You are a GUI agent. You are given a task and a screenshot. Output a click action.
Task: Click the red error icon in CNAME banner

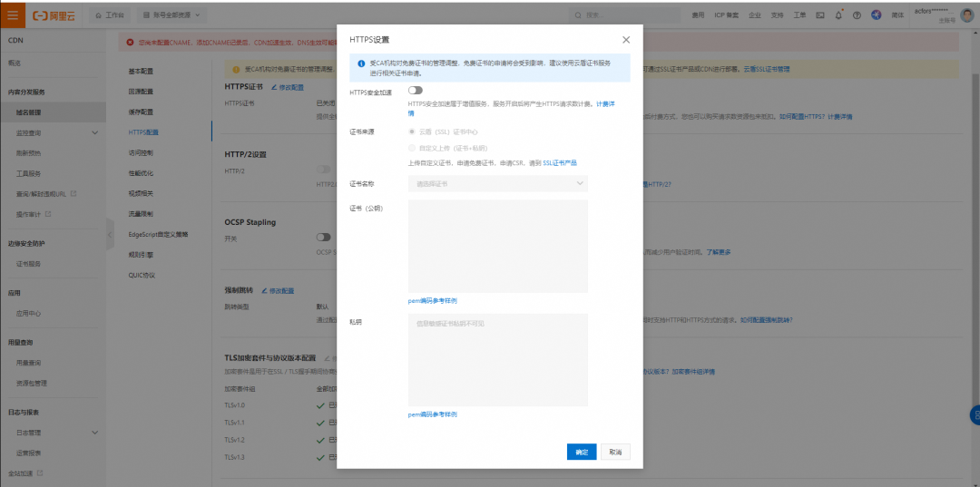[130, 43]
